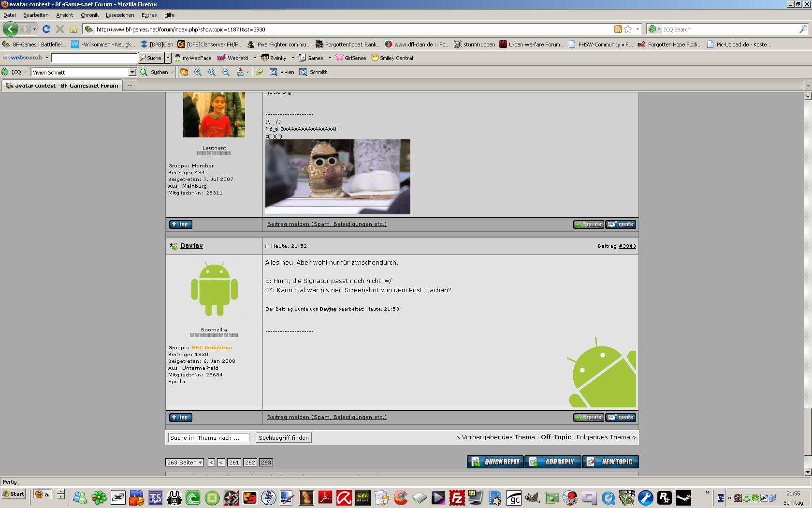Open the BF-Games | Battlefield bookmark

(x=35, y=45)
